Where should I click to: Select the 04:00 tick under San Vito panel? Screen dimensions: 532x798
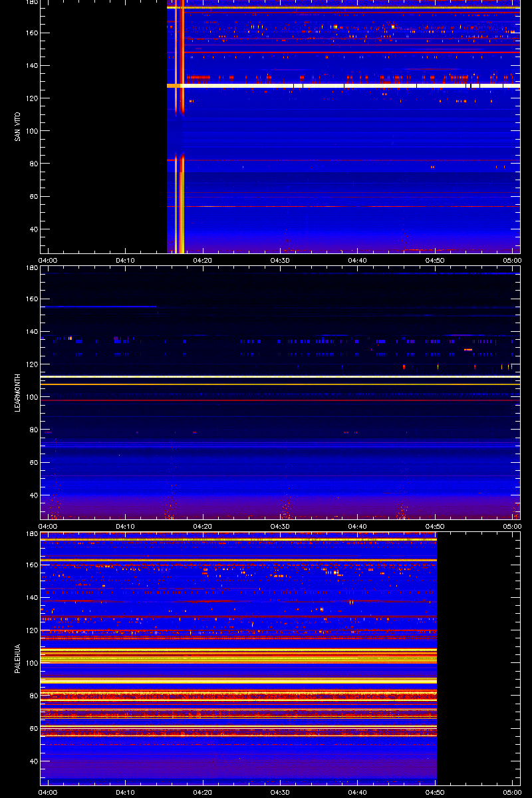click(x=48, y=260)
